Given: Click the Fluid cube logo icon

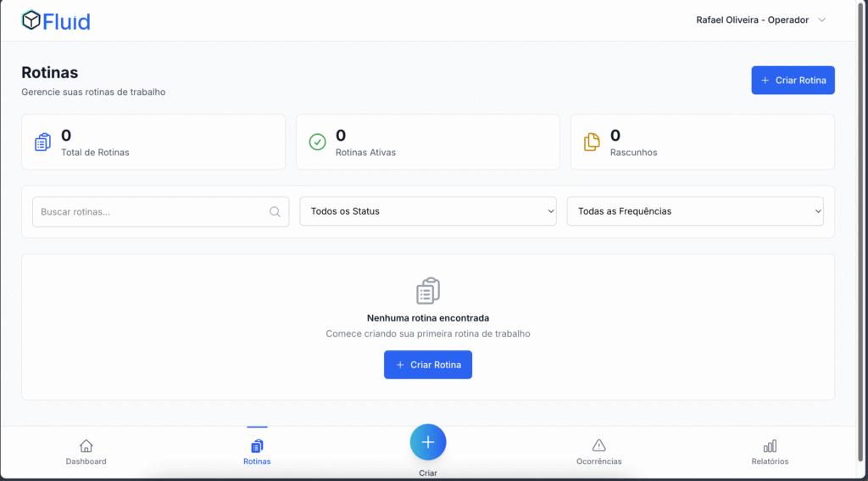Looking at the screenshot, I should pyautogui.click(x=31, y=20).
